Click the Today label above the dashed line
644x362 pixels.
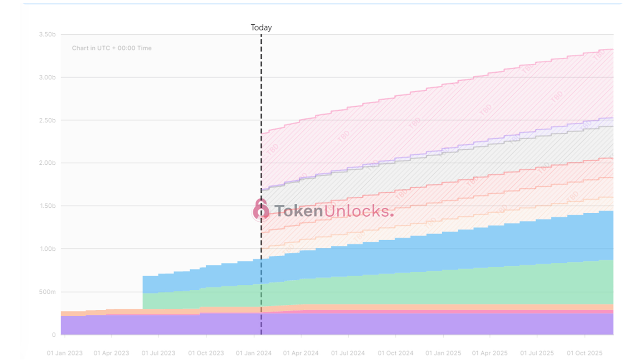coord(261,28)
